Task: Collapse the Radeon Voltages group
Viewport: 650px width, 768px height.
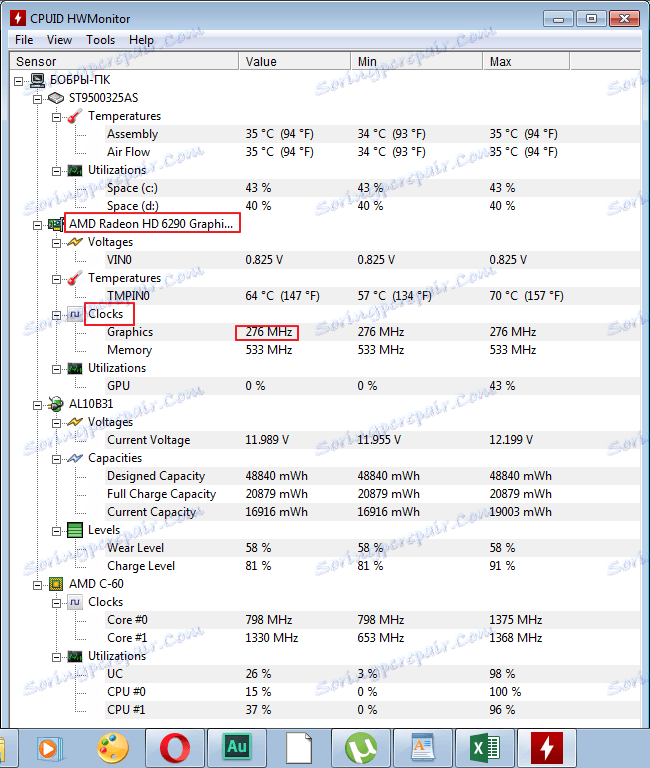Action: click(57, 243)
